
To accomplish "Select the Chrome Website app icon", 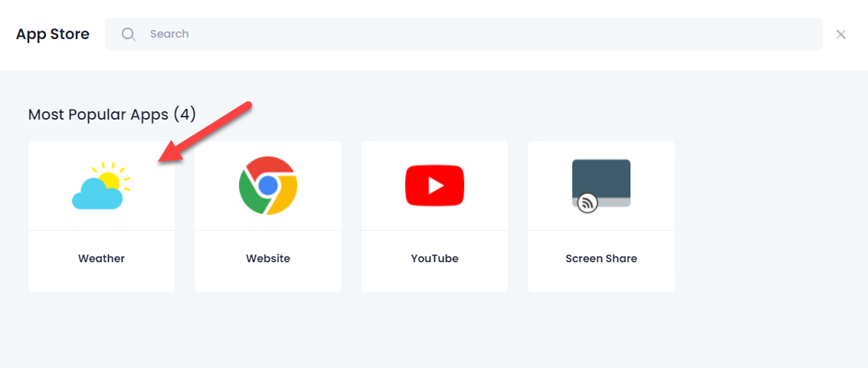I will coord(268,186).
